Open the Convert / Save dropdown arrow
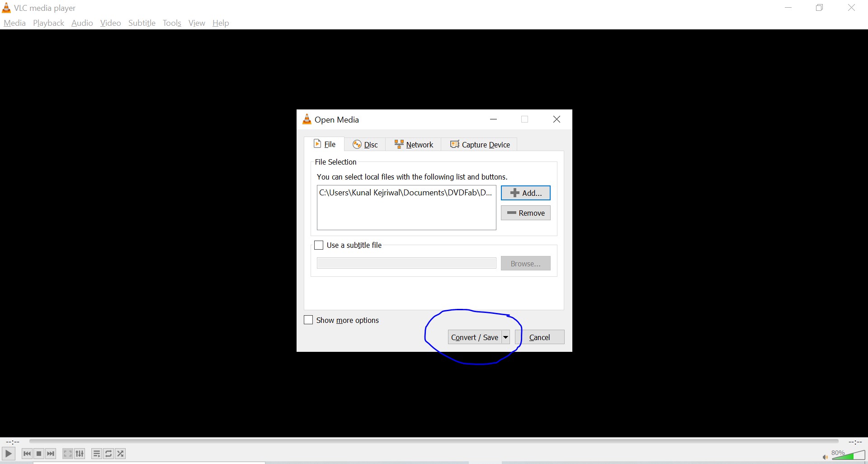 505,337
